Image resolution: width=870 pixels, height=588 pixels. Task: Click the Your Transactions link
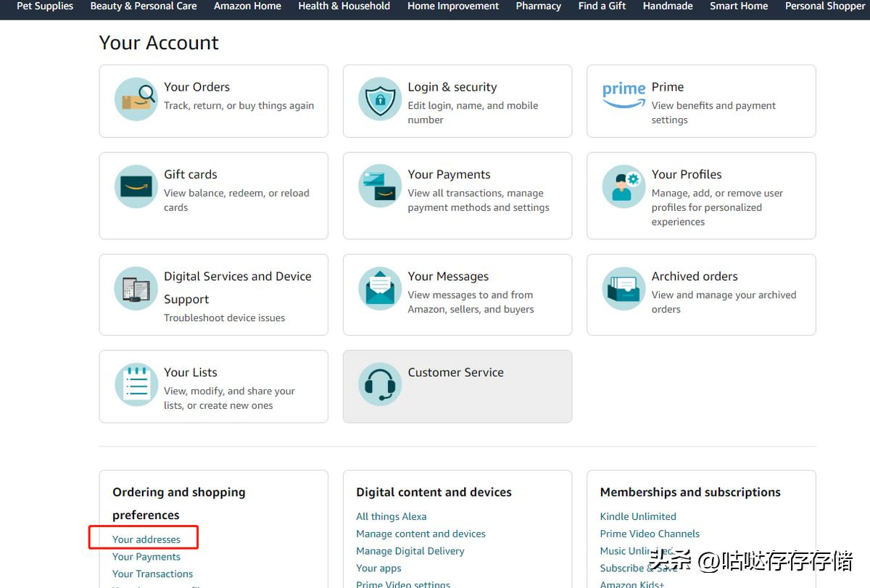coord(152,573)
